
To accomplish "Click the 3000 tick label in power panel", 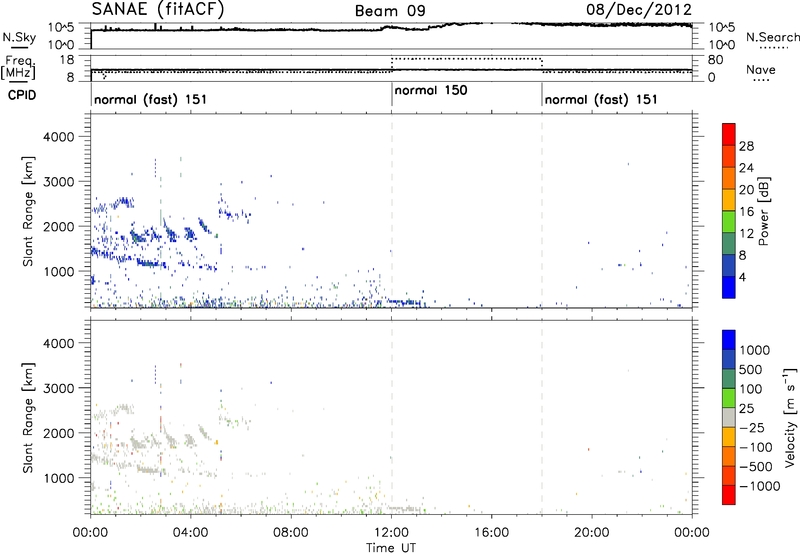I will point(59,182).
